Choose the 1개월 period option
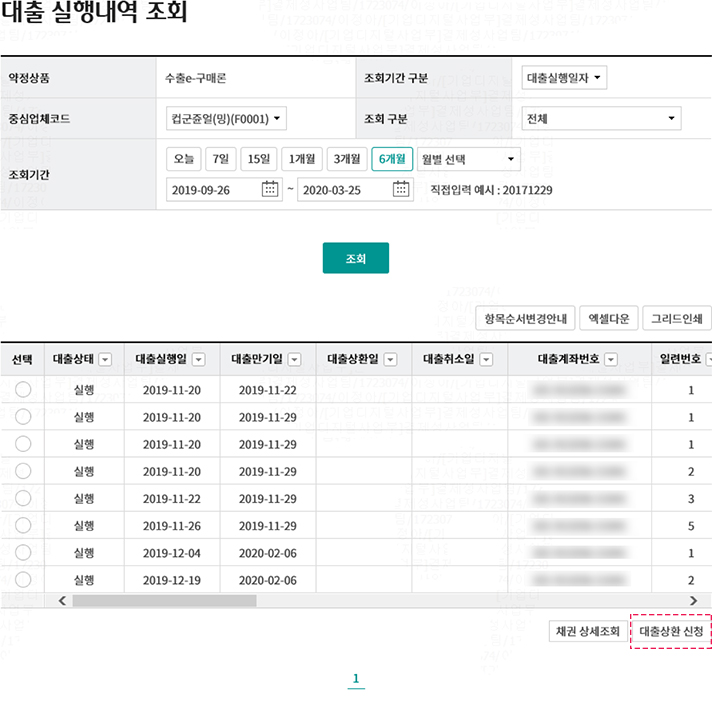Viewport: 712px width, 718px height. pyautogui.click(x=302, y=159)
